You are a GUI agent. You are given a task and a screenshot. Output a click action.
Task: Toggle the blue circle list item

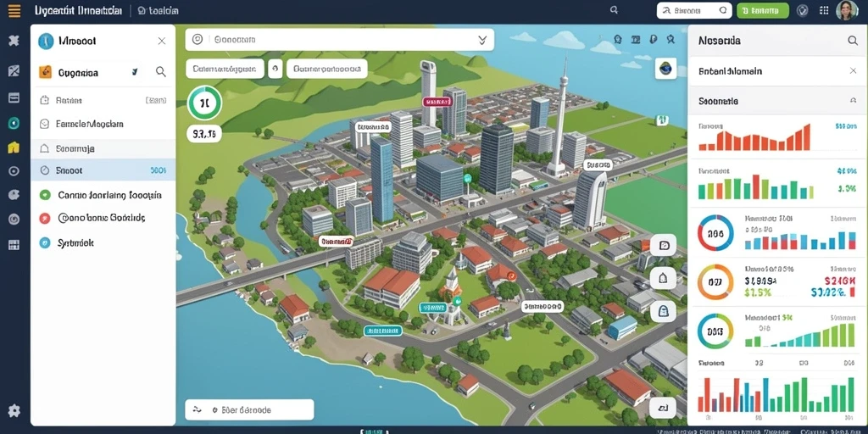tap(101, 242)
